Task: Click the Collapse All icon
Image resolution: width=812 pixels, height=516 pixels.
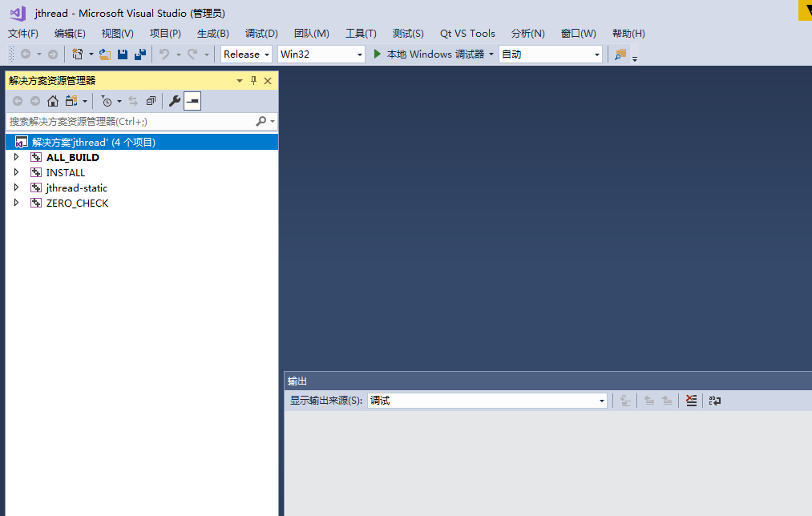Action: coord(151,101)
